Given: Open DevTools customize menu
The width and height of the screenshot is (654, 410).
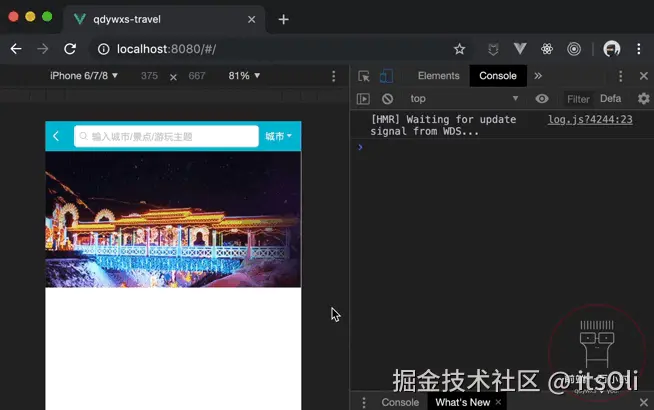Looking at the screenshot, I should point(621,76).
